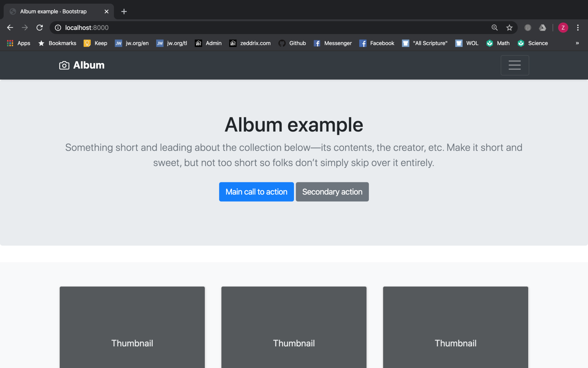Open a new browser tab

pyautogui.click(x=124, y=11)
